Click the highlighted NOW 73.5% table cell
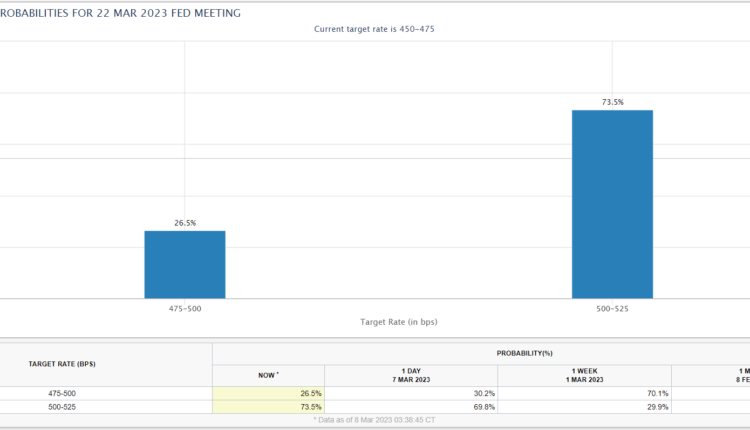The height and width of the screenshot is (430, 750). click(268, 407)
